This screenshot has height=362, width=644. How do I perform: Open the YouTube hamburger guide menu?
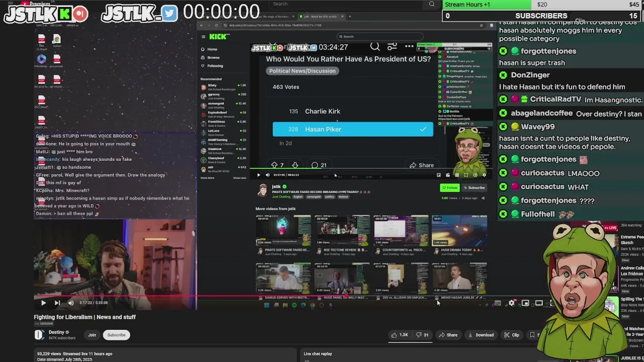tap(10, 4)
